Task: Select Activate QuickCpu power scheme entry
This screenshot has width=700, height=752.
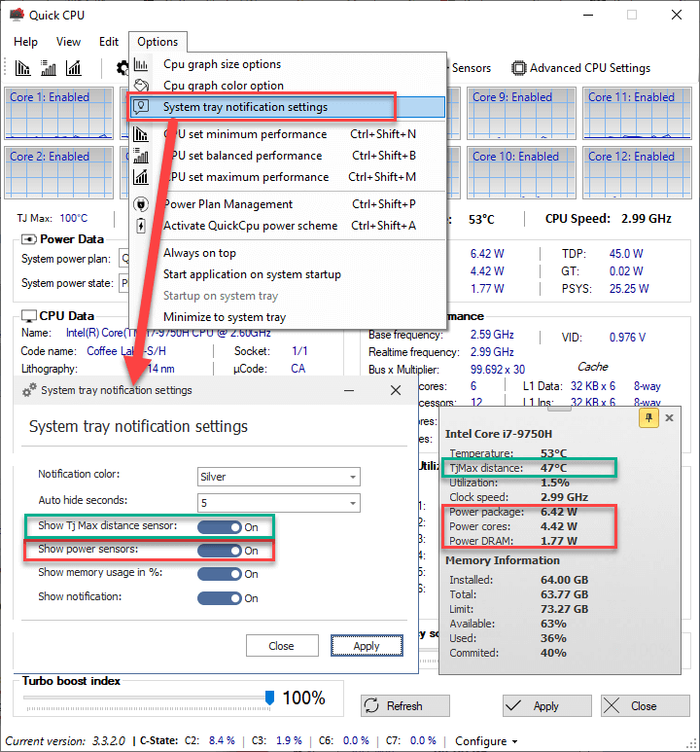Action: [x=288, y=226]
